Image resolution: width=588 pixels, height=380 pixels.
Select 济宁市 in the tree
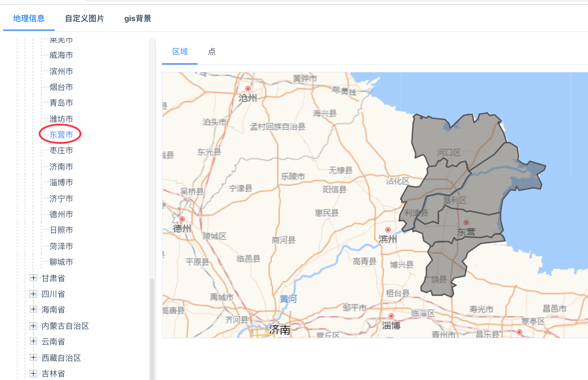pos(61,198)
